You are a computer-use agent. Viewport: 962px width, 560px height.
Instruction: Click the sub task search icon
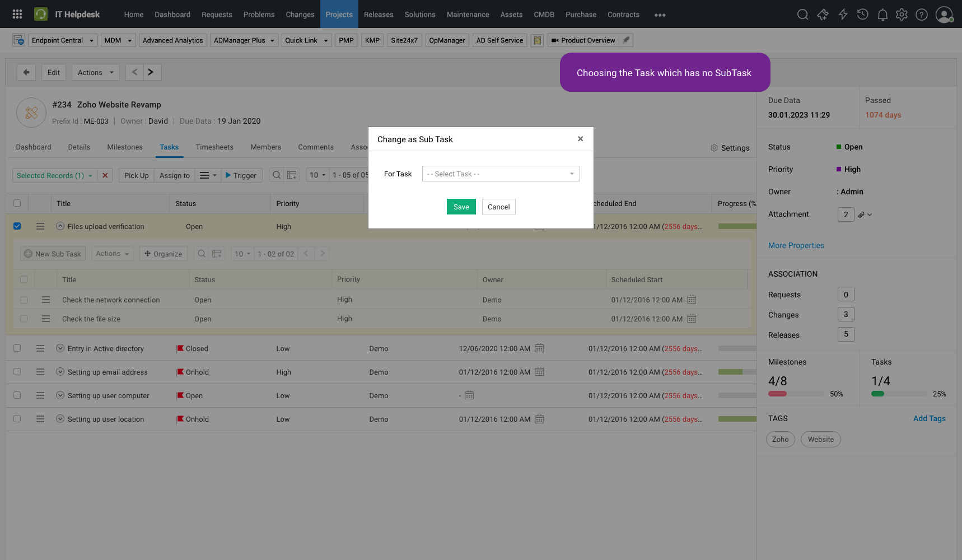click(201, 254)
